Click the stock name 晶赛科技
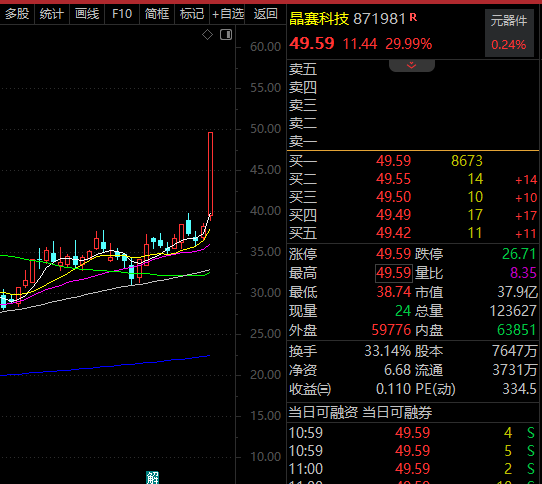 tap(319, 19)
